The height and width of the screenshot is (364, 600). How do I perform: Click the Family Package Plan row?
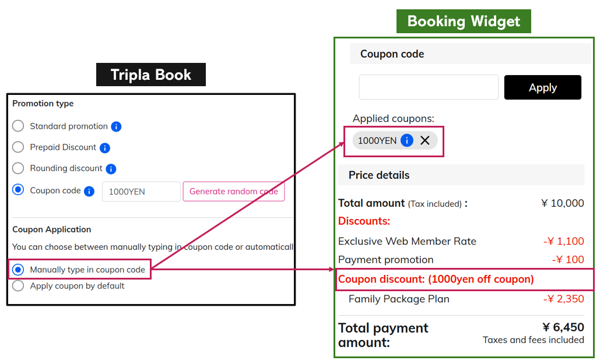(399, 299)
